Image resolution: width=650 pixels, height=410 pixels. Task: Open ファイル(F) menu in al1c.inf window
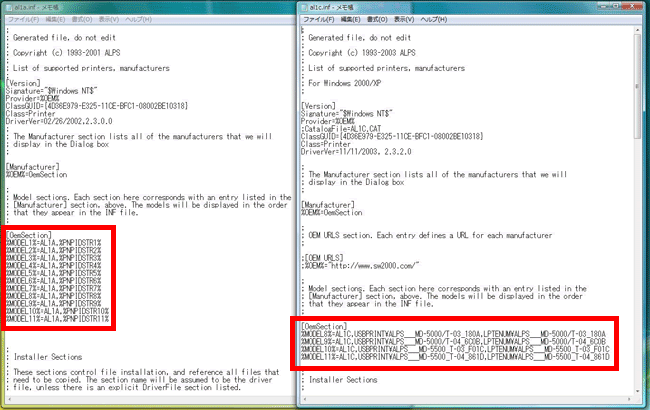coord(318,19)
